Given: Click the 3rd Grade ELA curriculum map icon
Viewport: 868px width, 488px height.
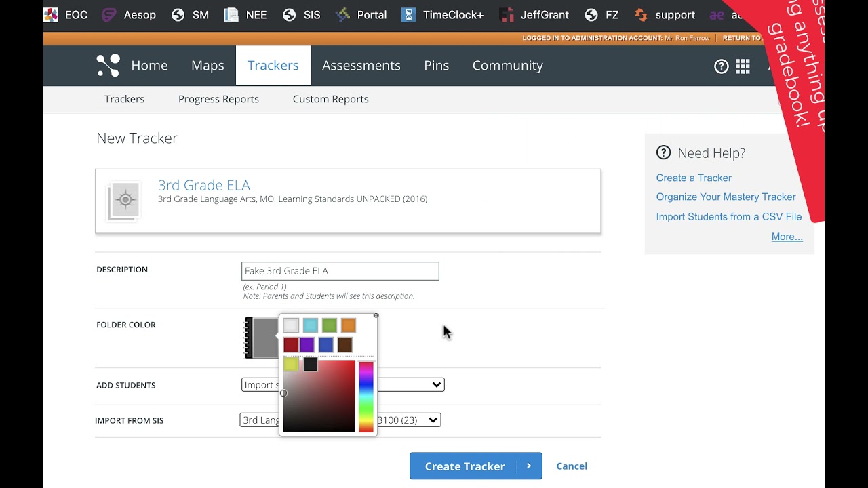Looking at the screenshot, I should point(125,201).
